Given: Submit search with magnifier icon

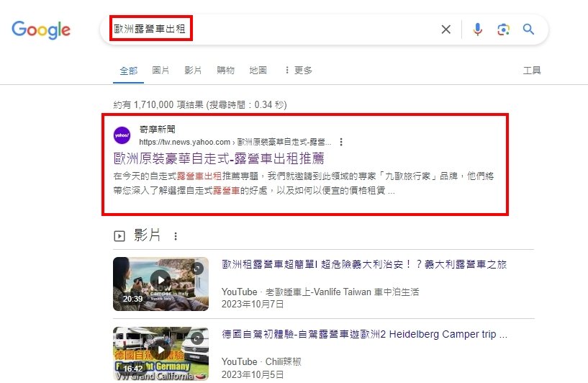Looking at the screenshot, I should [x=528, y=30].
